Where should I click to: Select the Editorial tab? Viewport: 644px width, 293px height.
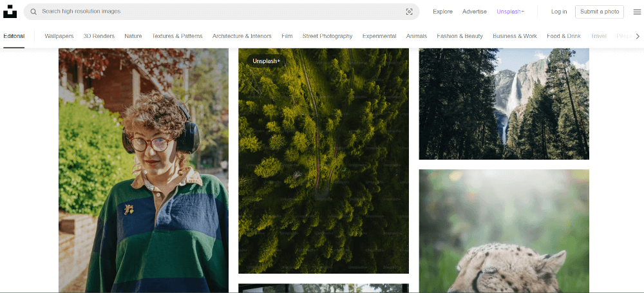pos(14,36)
